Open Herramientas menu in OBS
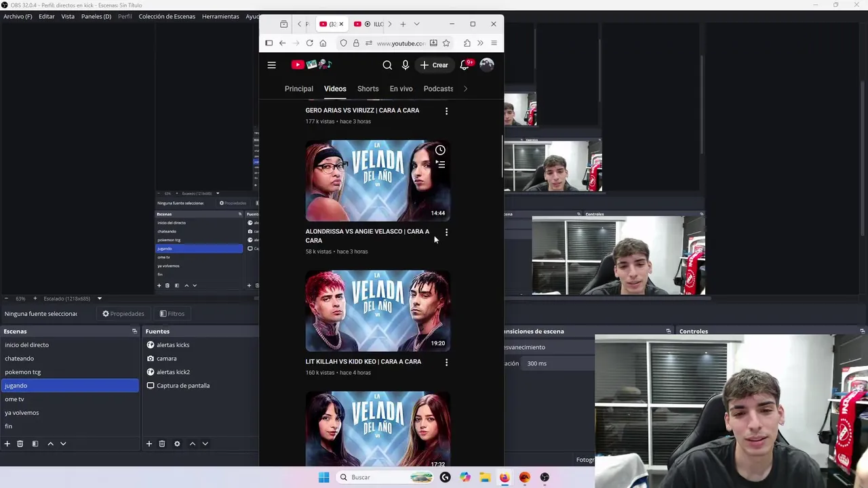 (x=220, y=16)
